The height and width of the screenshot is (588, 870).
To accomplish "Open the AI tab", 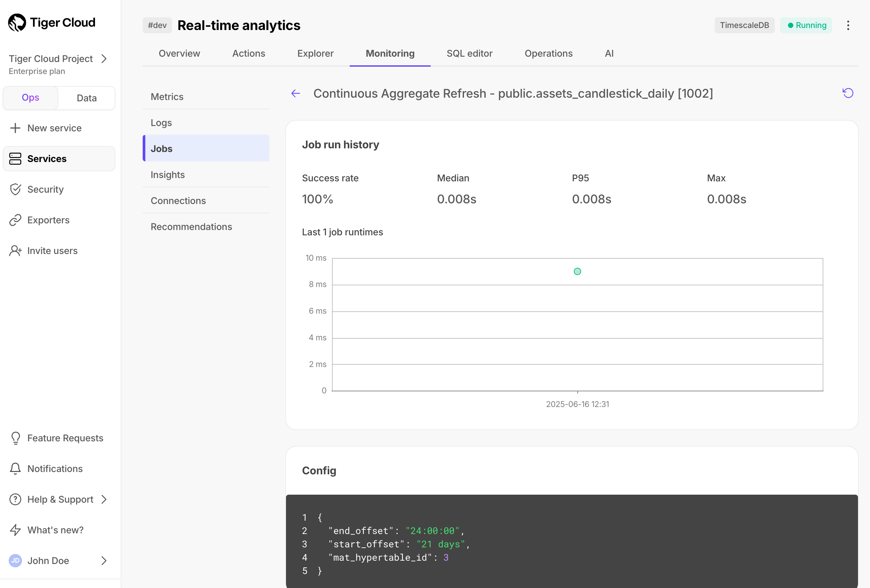I will coord(609,54).
